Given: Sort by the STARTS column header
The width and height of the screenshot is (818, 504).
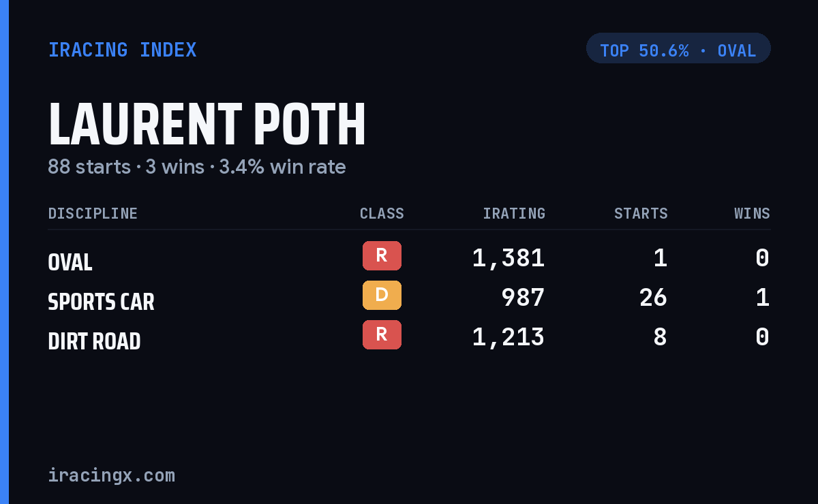Looking at the screenshot, I should point(641,214).
